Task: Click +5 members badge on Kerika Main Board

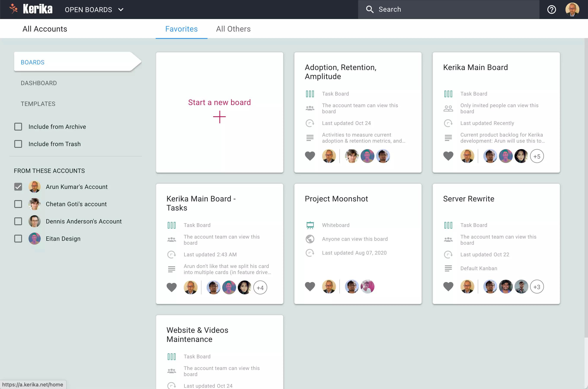Action: click(537, 156)
